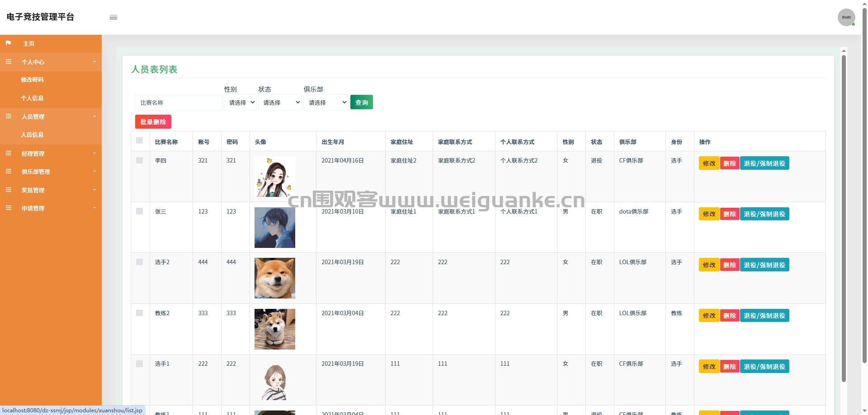The width and height of the screenshot is (868, 415).
Task: Click the green 查询 search button
Action: point(362,103)
